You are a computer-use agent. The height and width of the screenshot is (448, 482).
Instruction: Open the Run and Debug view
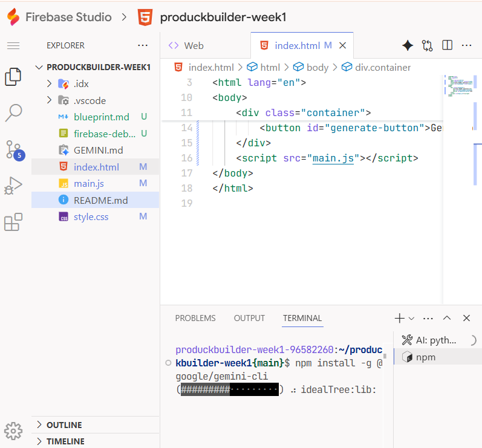tap(13, 186)
